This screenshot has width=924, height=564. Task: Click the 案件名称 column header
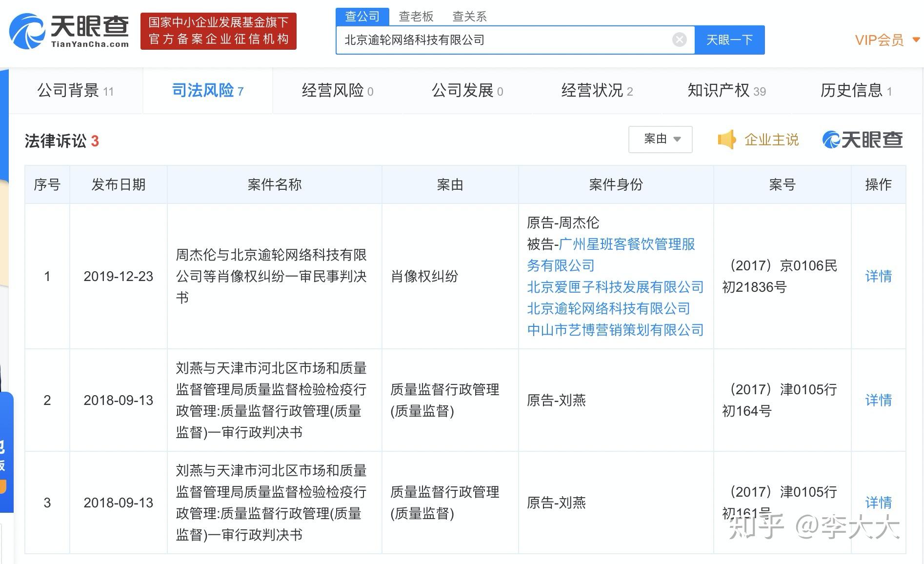point(275,184)
